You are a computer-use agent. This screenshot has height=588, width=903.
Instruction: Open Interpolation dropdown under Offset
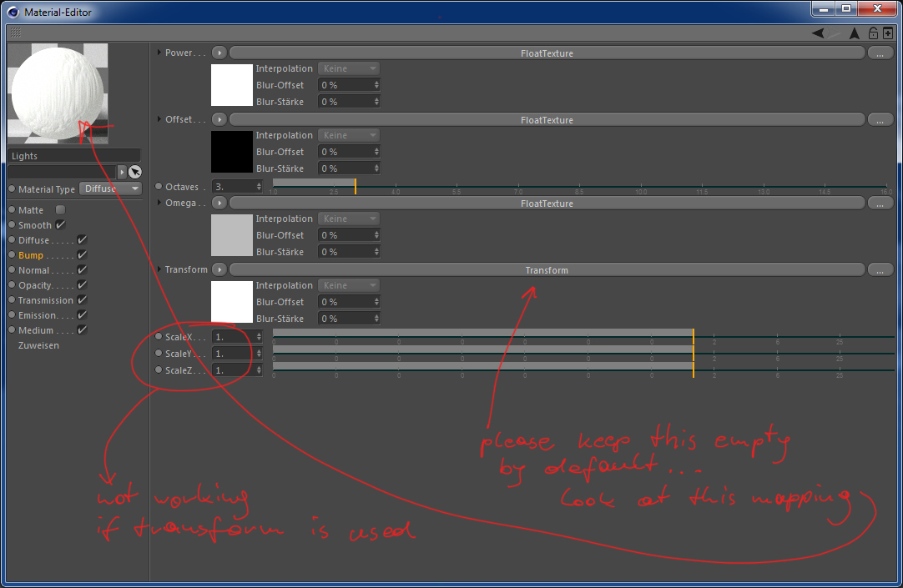pyautogui.click(x=349, y=135)
